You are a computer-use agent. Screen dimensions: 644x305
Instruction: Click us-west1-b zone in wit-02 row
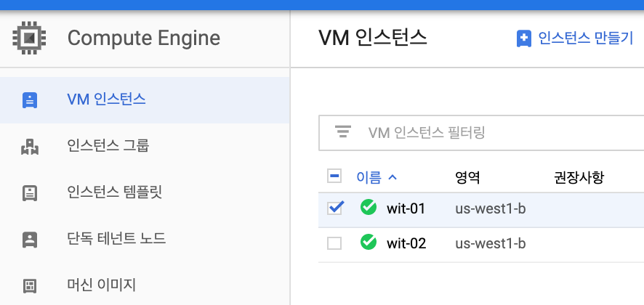point(491,244)
